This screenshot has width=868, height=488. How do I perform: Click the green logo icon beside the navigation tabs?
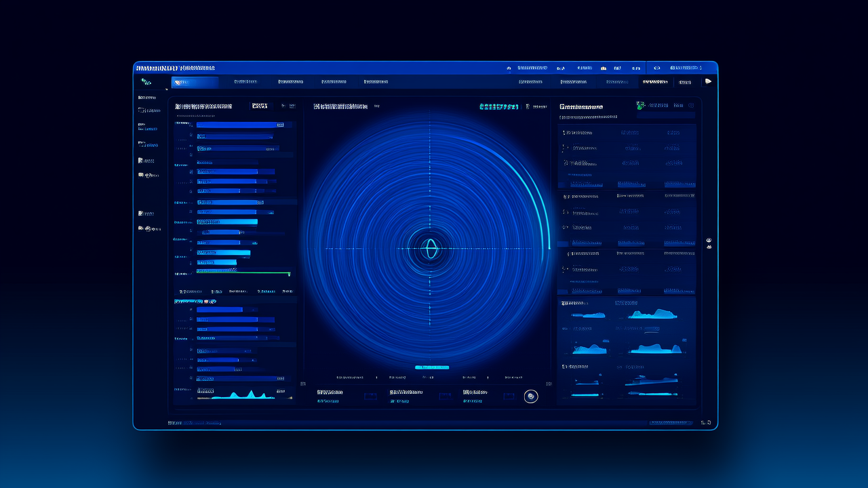point(145,82)
